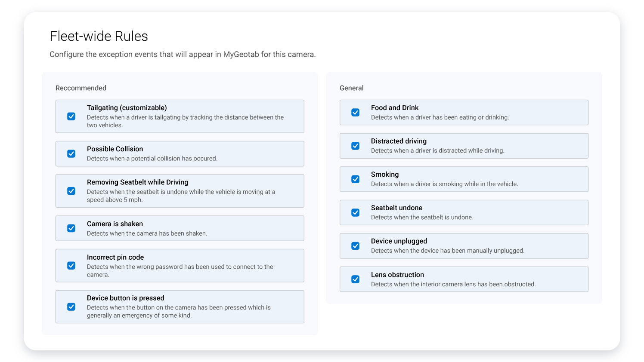Uncheck the Camera is shaken checkbox
The image size is (644, 362).
point(71,228)
